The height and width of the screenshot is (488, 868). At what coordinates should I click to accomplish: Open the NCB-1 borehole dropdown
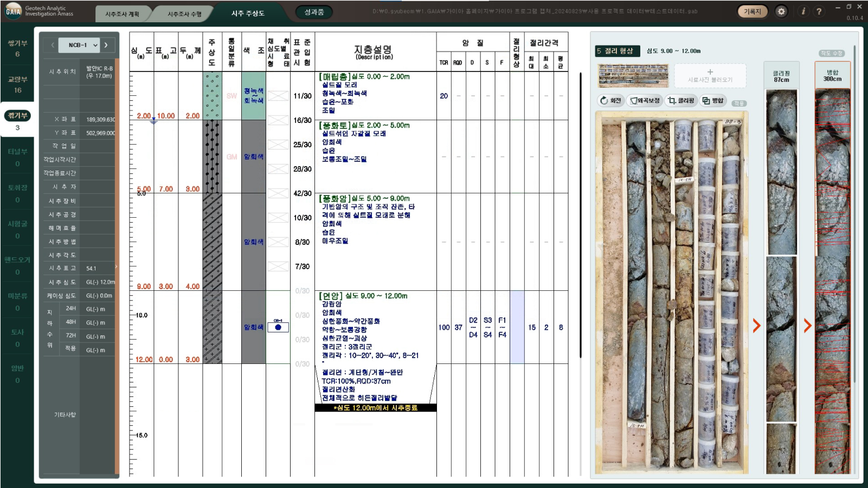pos(79,45)
